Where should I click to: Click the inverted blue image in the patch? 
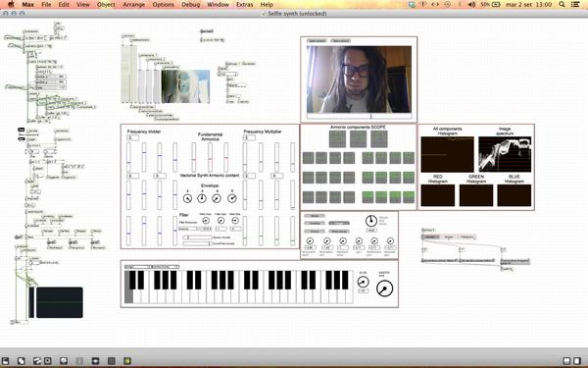[185, 86]
